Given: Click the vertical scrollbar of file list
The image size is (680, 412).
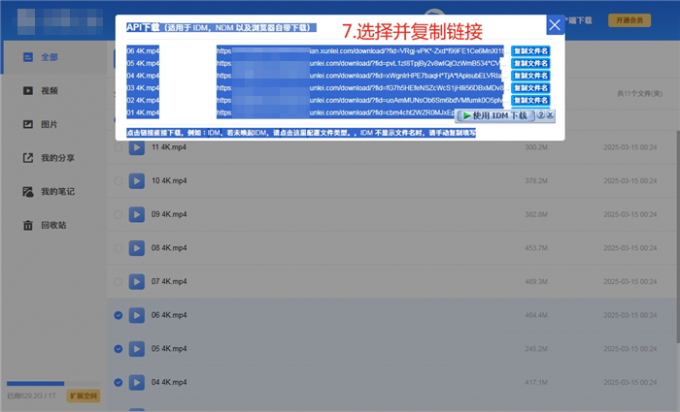Looking at the screenshot, I should click(677, 236).
